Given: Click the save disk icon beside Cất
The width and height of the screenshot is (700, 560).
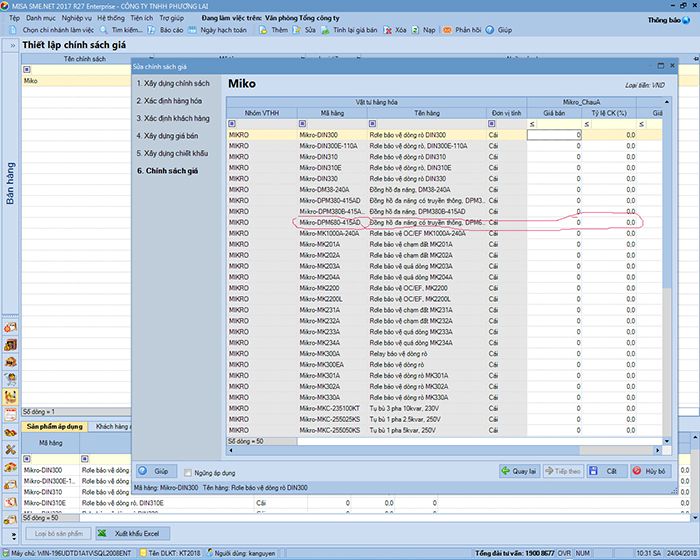Looking at the screenshot, I should pos(593,471).
